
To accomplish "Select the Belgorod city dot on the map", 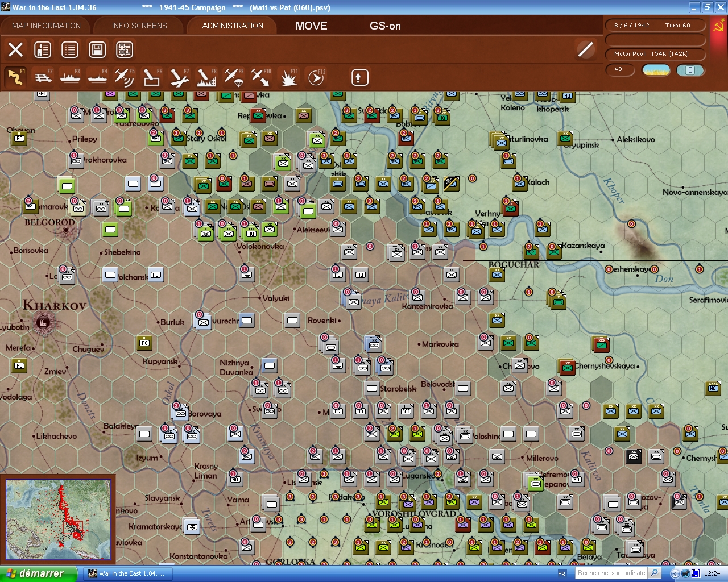I will 67,230.
